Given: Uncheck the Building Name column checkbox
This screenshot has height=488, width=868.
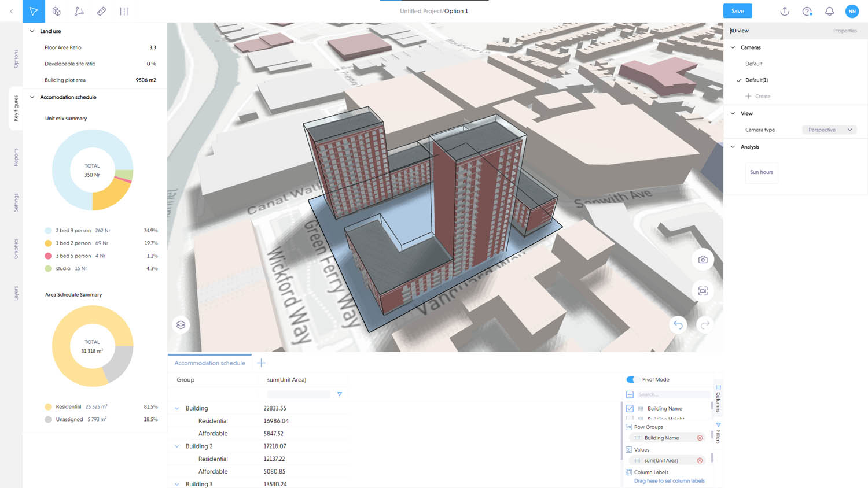Looking at the screenshot, I should (x=630, y=408).
